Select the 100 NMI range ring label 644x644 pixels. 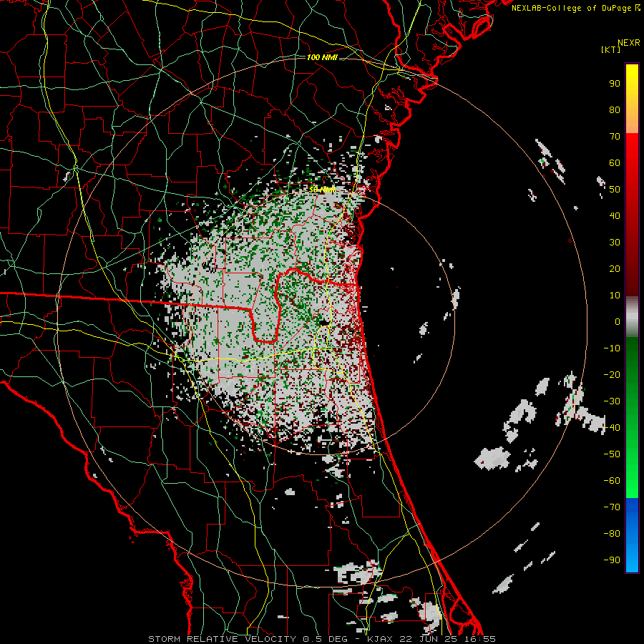pyautogui.click(x=322, y=57)
